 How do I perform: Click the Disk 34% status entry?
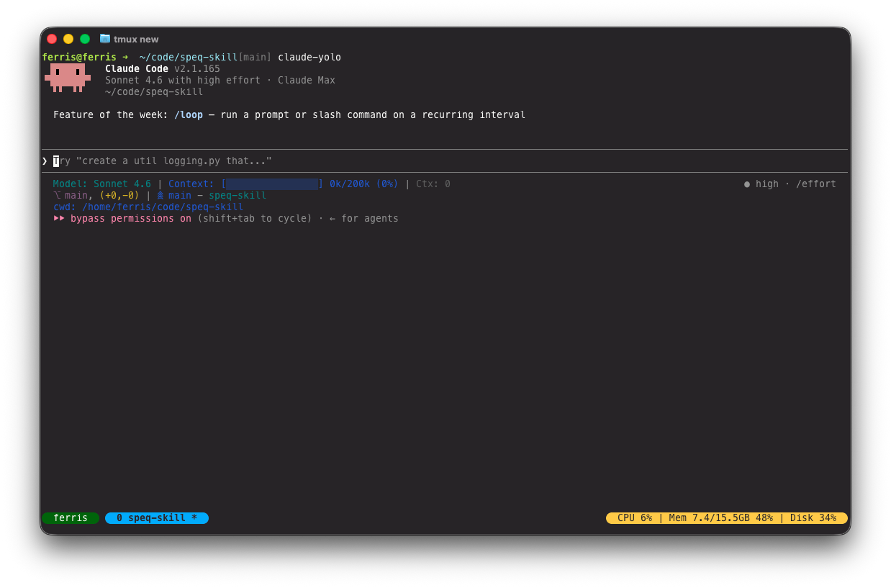click(x=813, y=517)
